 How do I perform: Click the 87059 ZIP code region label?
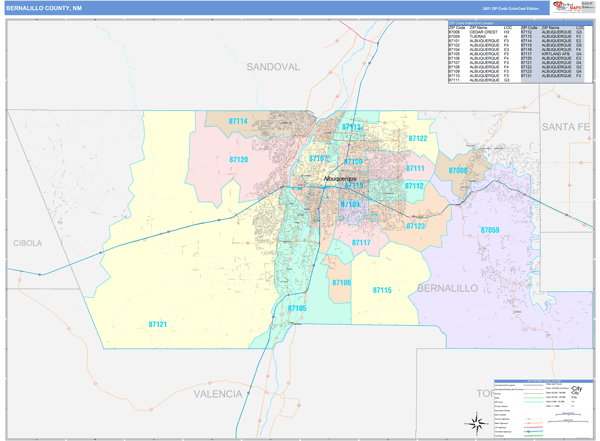pyautogui.click(x=489, y=230)
